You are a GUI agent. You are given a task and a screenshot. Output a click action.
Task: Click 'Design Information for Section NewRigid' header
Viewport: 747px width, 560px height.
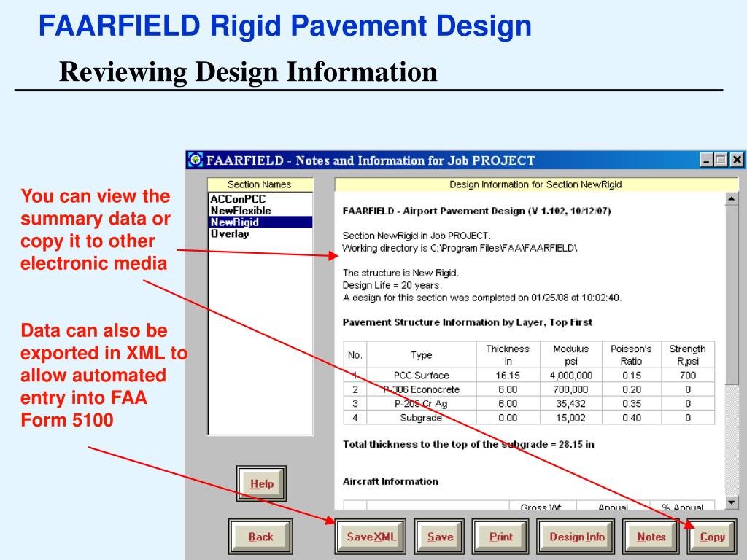[535, 184]
